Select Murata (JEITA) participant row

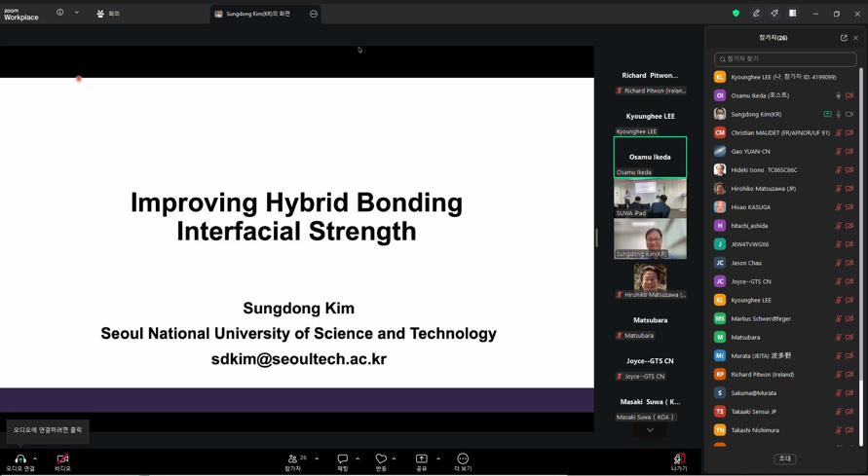tap(785, 355)
